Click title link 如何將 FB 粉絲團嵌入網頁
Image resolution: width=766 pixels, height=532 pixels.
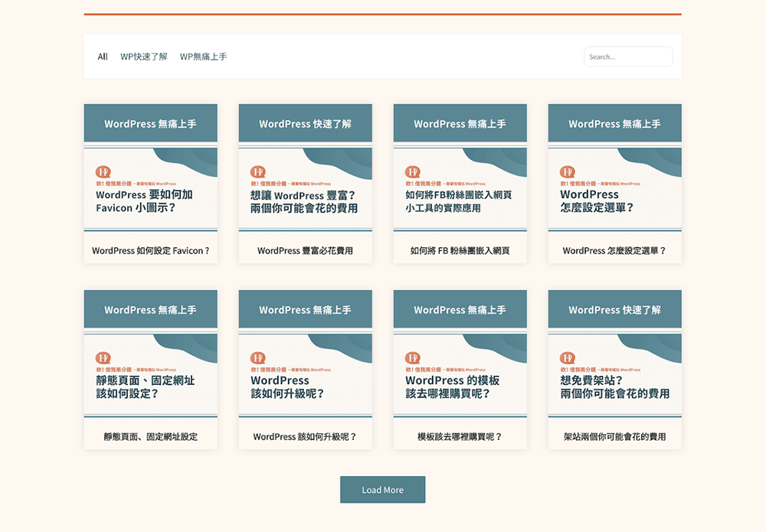pyautogui.click(x=460, y=251)
